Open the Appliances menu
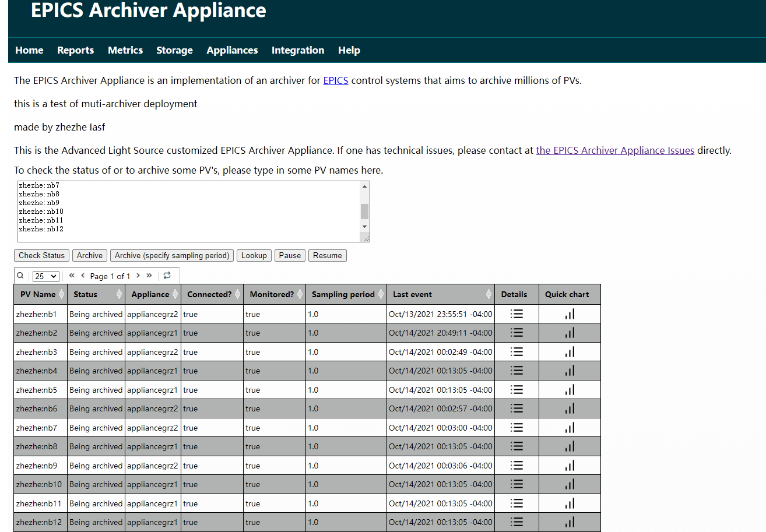This screenshot has width=766, height=532. [232, 50]
